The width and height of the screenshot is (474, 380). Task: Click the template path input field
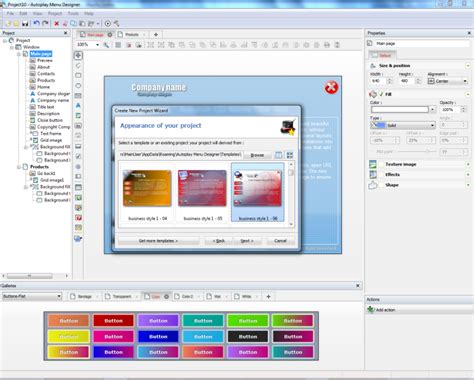point(180,155)
